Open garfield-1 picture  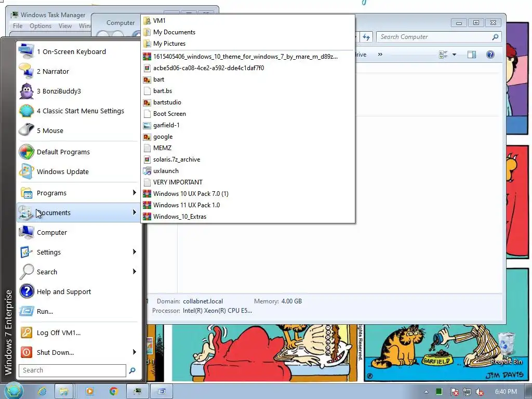248,125
